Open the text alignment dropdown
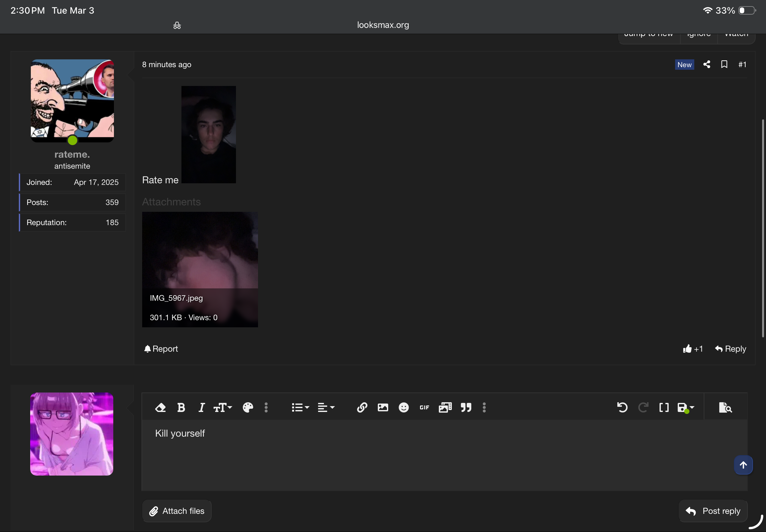 click(x=326, y=407)
